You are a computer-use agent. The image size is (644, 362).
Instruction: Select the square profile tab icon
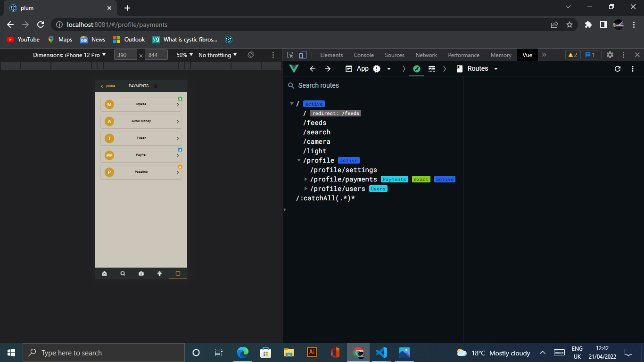(x=178, y=273)
